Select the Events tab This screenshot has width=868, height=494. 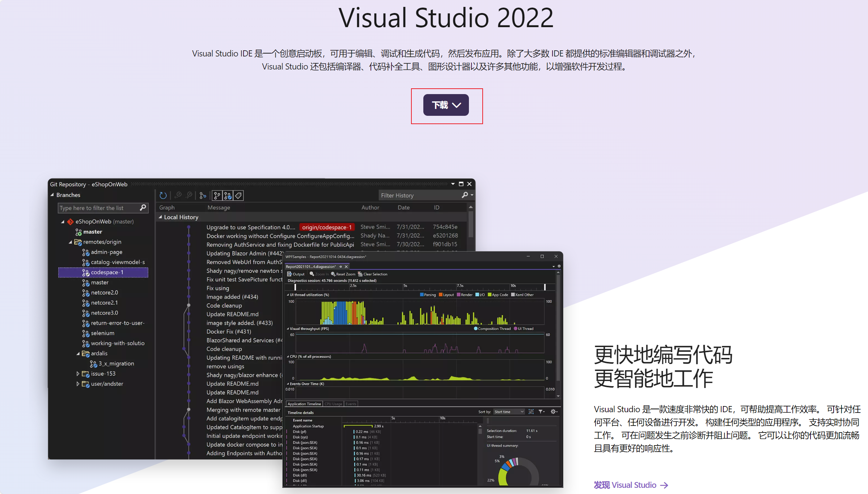pos(351,404)
